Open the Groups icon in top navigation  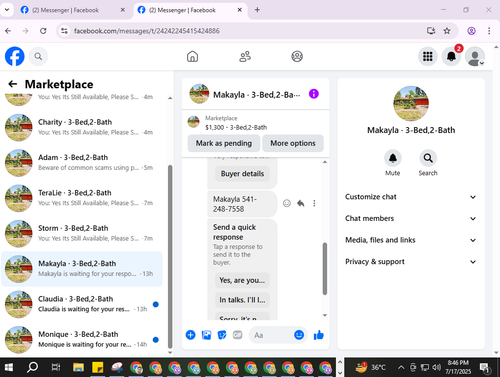coord(297,56)
